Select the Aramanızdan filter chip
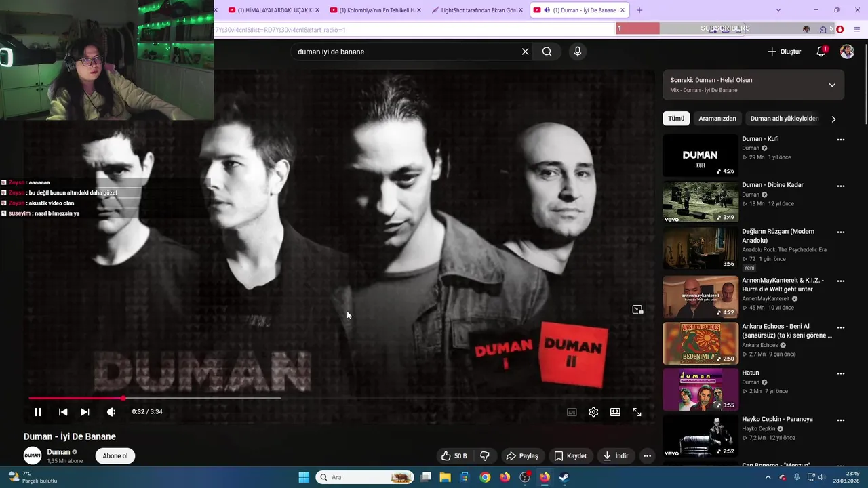 point(717,119)
